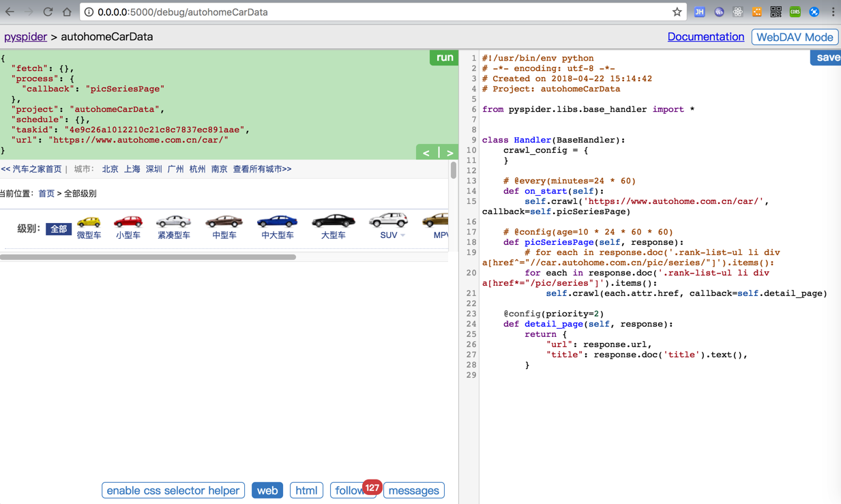Choose city 南京
Viewport: 841px width, 504px height.
[x=219, y=169]
